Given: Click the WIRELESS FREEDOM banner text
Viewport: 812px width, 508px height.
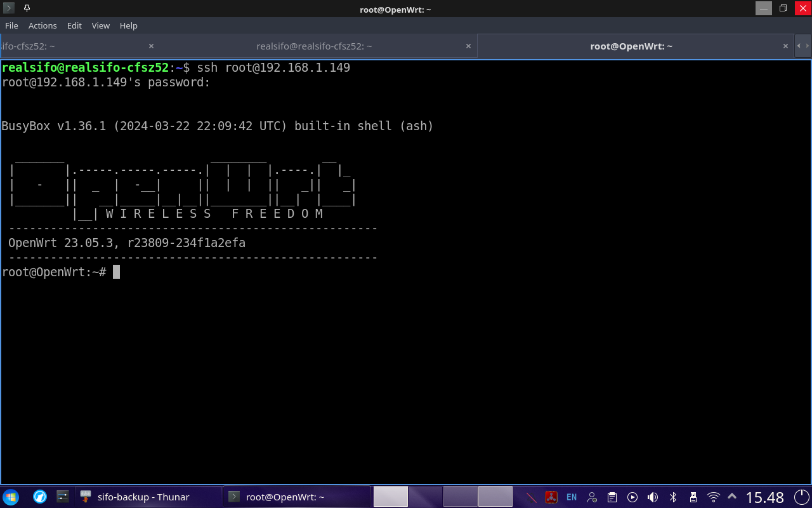Looking at the screenshot, I should point(214,213).
